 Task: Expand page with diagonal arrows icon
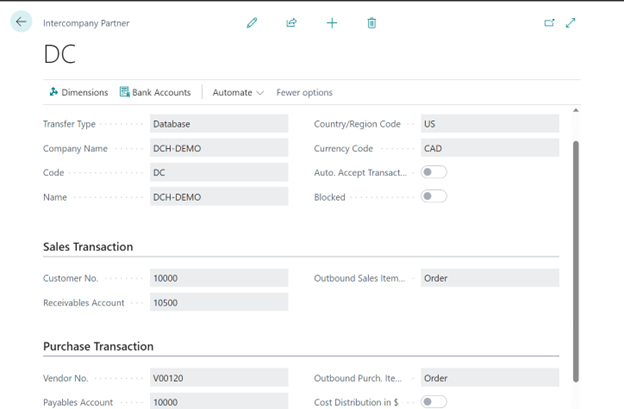(x=570, y=23)
